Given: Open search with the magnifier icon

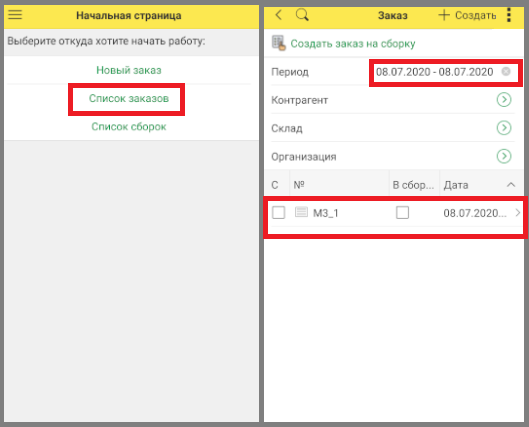Looking at the screenshot, I should (x=302, y=15).
